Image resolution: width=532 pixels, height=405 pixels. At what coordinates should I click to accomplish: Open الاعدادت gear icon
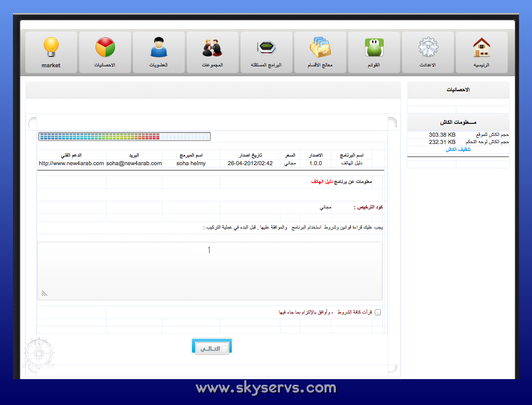(427, 48)
